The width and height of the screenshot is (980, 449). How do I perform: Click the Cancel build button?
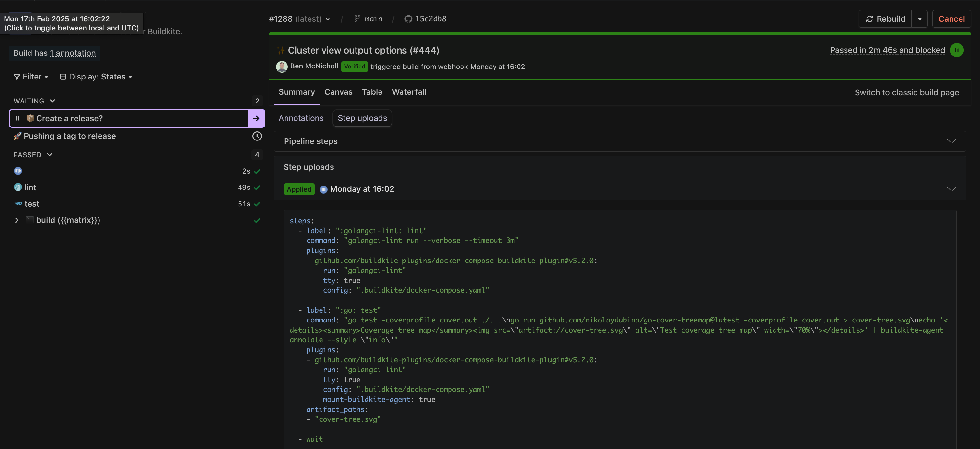[951, 19]
